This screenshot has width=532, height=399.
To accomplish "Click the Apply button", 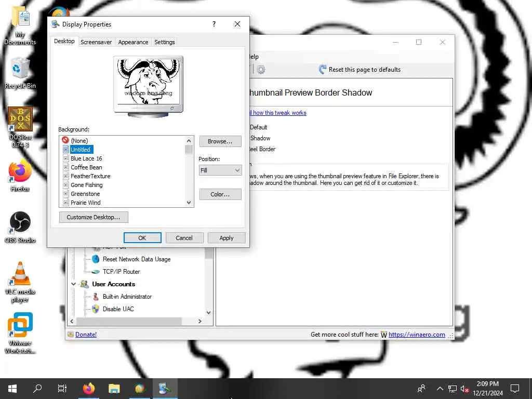I will 227,238.
